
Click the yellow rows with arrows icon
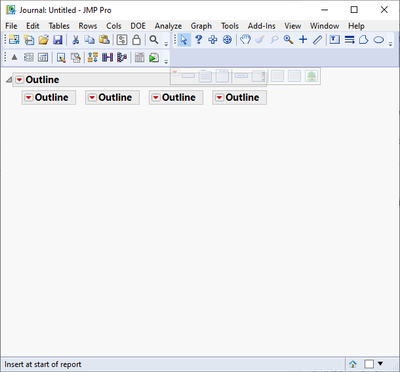(x=93, y=57)
